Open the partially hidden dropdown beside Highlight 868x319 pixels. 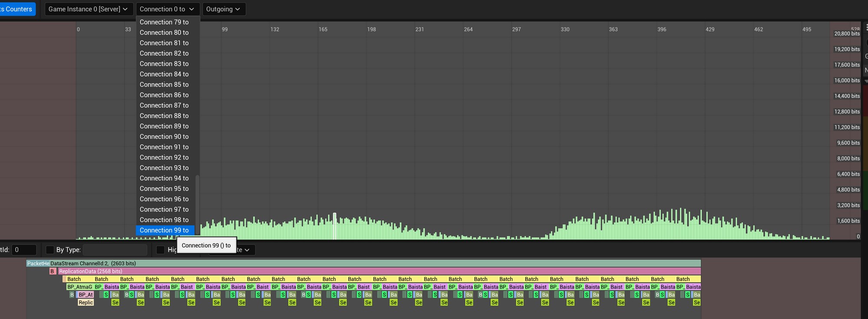coord(246,250)
